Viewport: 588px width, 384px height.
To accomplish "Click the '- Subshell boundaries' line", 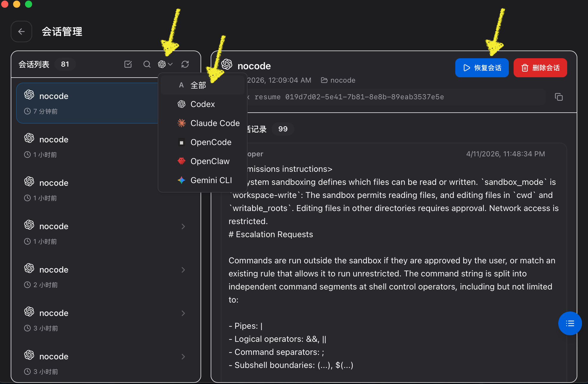I will [x=291, y=365].
